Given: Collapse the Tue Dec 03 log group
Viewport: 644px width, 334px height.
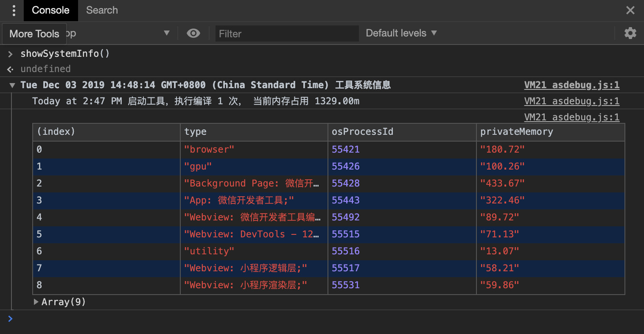Looking at the screenshot, I should pos(12,85).
